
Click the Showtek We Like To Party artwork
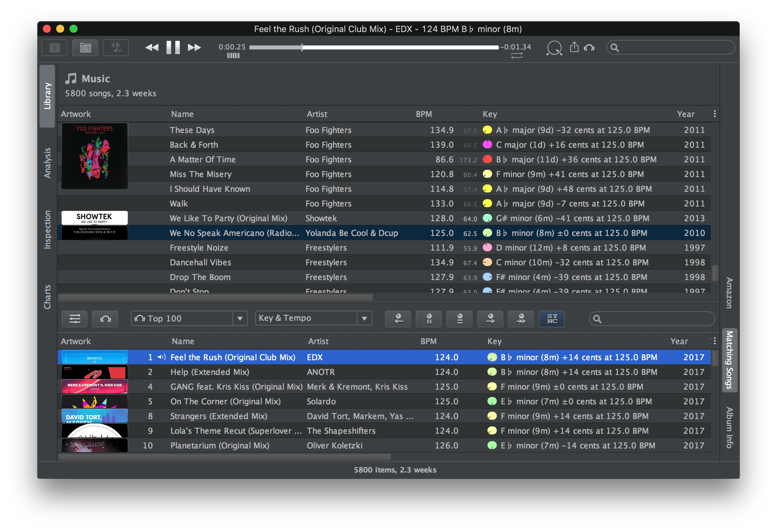(x=95, y=218)
